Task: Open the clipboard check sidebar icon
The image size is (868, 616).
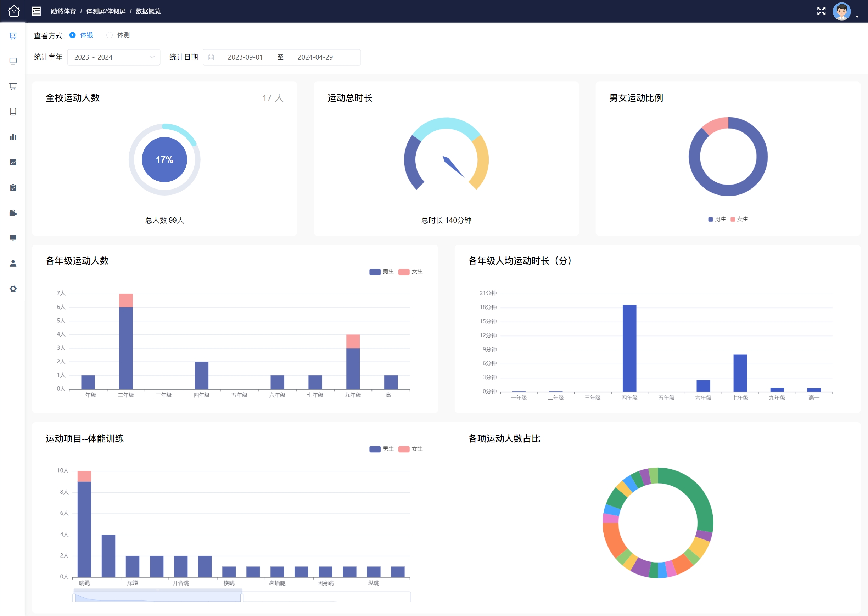Action: (13, 187)
